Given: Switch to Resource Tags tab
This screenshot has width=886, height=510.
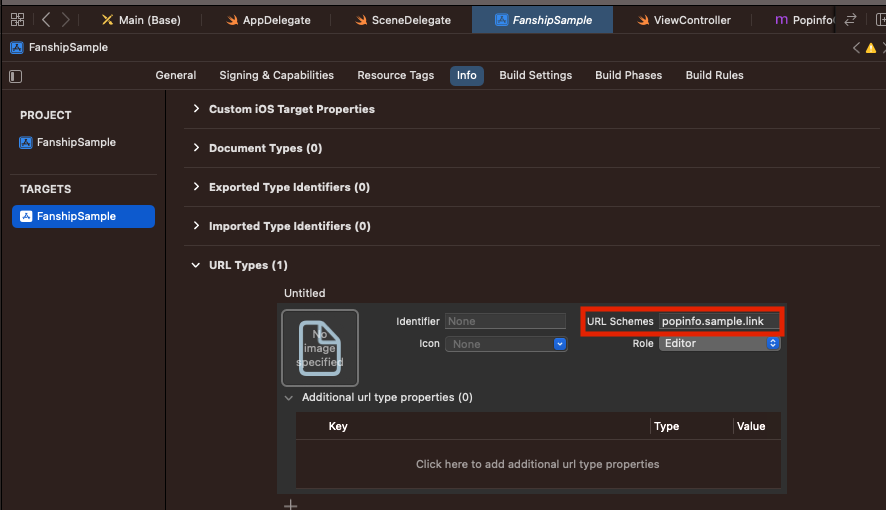Looking at the screenshot, I should [x=396, y=75].
